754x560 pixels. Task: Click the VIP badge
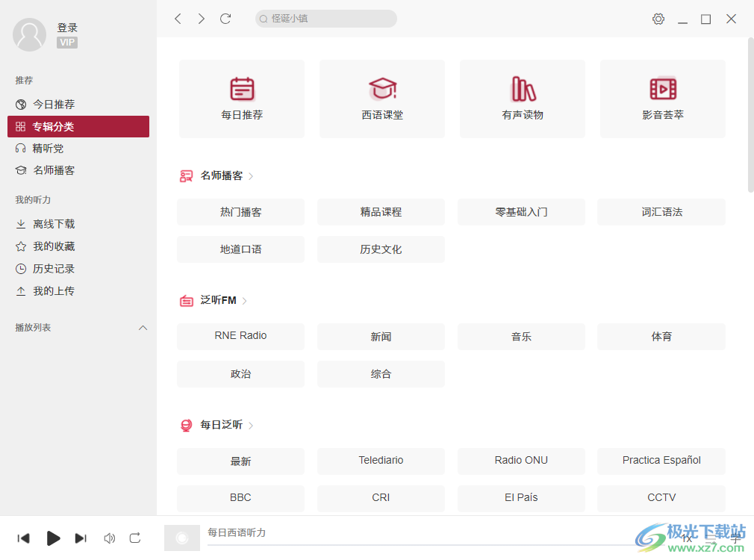point(67,43)
